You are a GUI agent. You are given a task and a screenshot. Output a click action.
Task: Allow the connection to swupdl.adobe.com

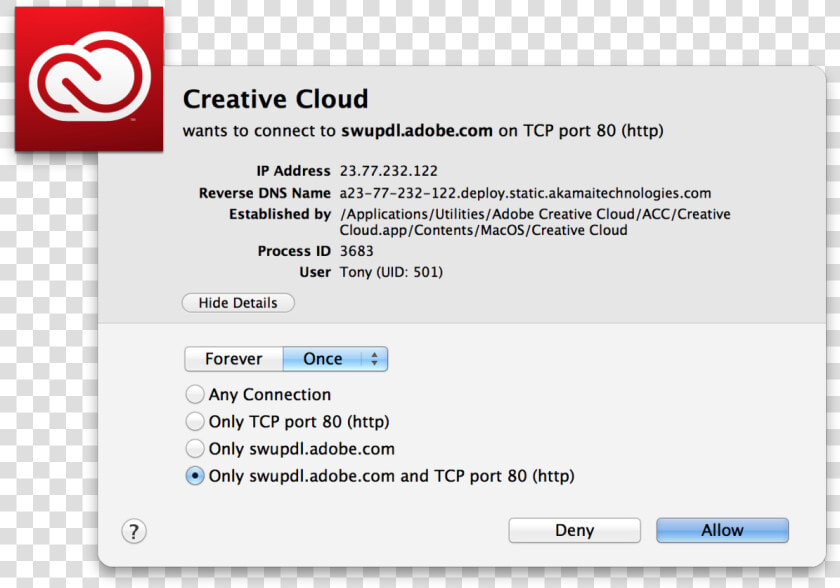722,530
